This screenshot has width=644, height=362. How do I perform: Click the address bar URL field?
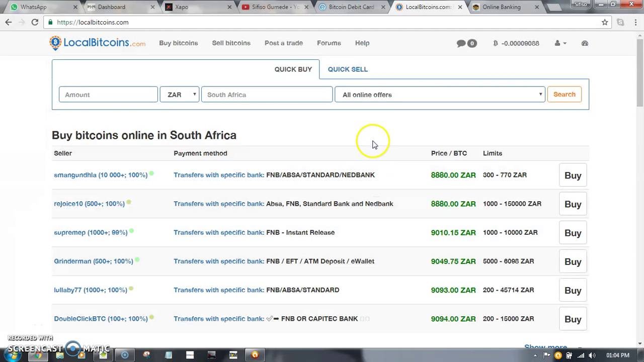(x=322, y=22)
